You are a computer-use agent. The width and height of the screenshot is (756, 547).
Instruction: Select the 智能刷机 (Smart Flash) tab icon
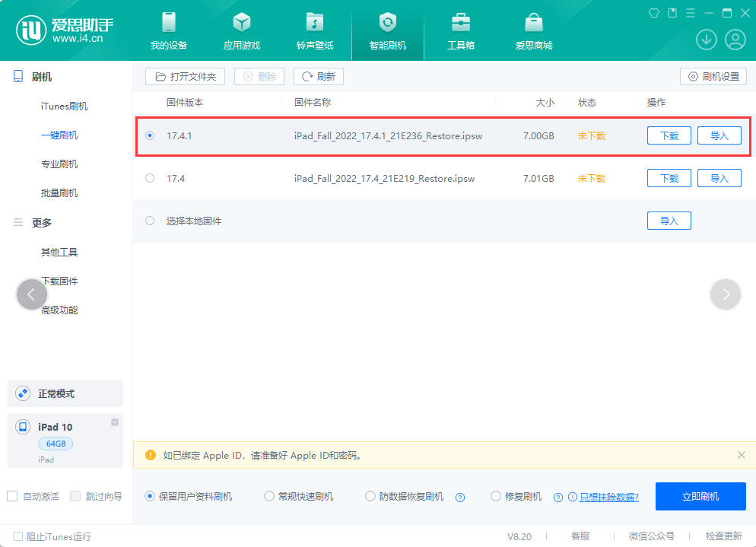[387, 23]
